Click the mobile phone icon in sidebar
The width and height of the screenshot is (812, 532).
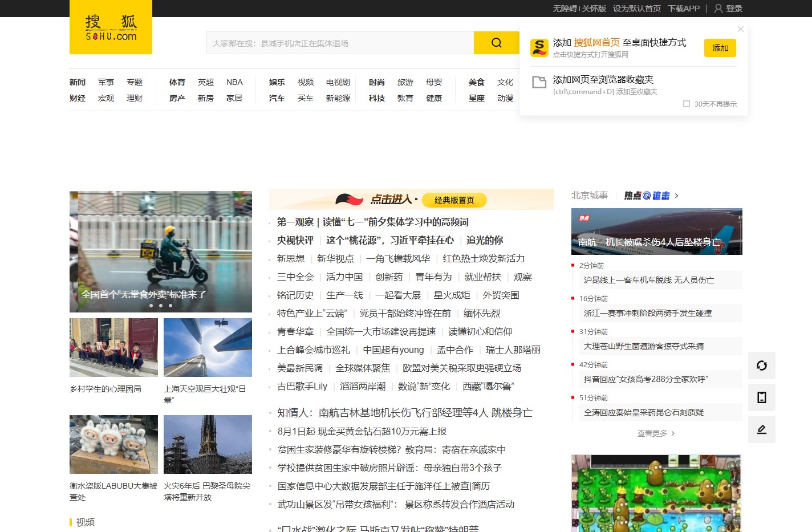tap(762, 397)
